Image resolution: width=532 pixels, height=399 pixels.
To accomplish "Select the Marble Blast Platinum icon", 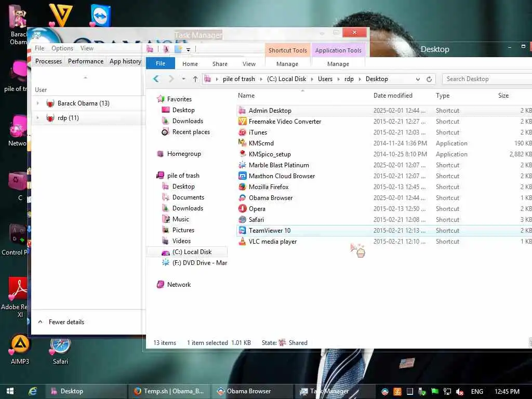I will (242, 165).
